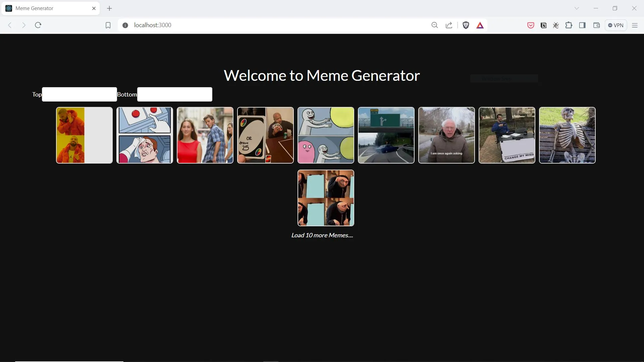644x362 pixels.
Task: Select the Two Buttons meme
Action: pyautogui.click(x=145, y=135)
